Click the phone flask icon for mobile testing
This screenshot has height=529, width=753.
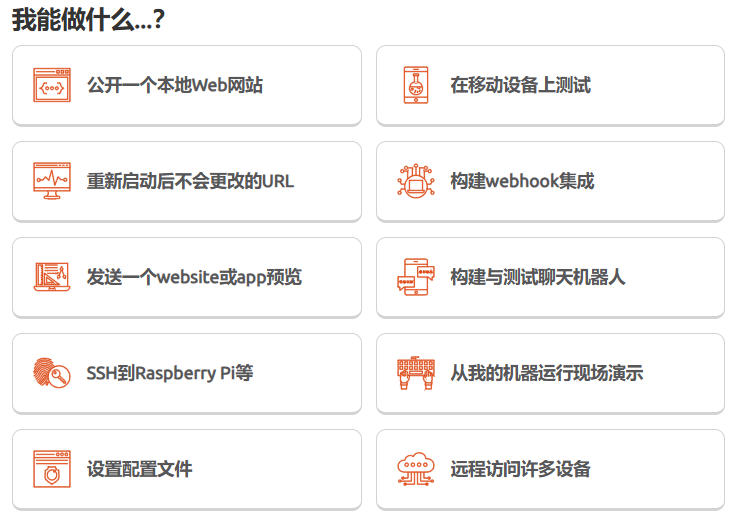(416, 85)
